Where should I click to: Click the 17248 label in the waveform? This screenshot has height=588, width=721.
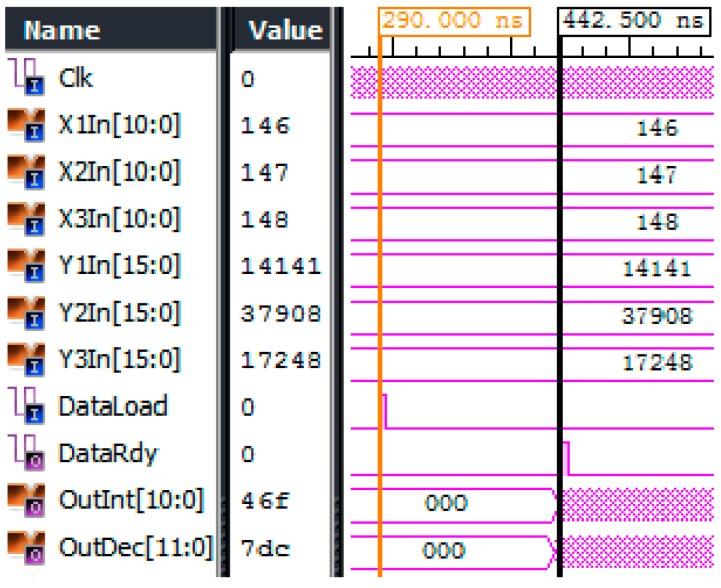[657, 363]
